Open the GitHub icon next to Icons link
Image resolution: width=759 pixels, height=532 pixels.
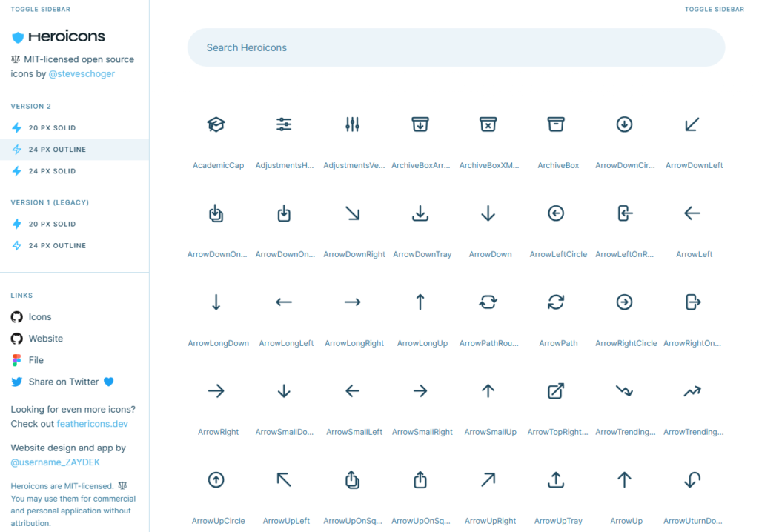click(17, 316)
